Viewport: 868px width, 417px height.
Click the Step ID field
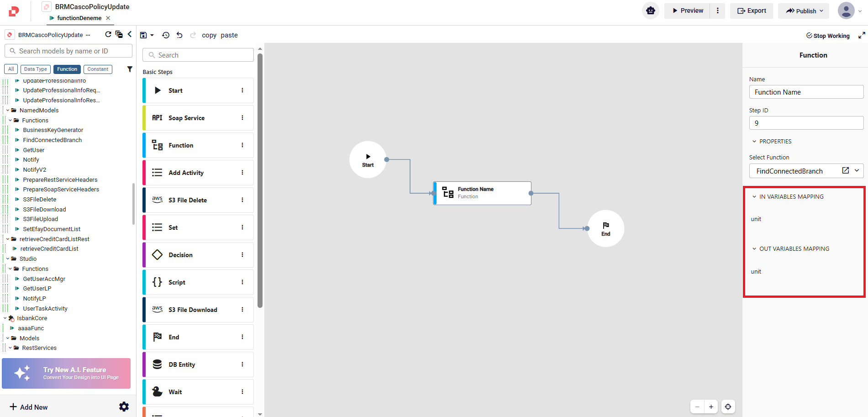coord(806,123)
